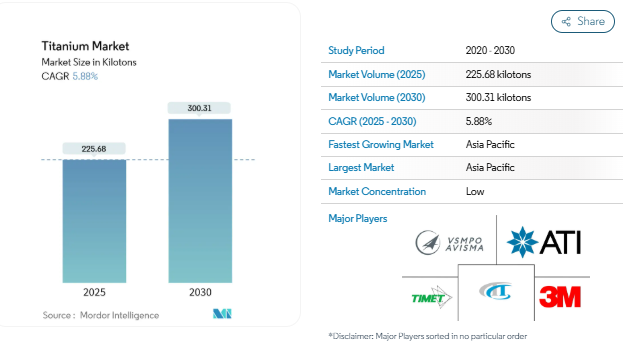Click Market Concentration label
Screen dimensions: 625x361
[377, 191]
